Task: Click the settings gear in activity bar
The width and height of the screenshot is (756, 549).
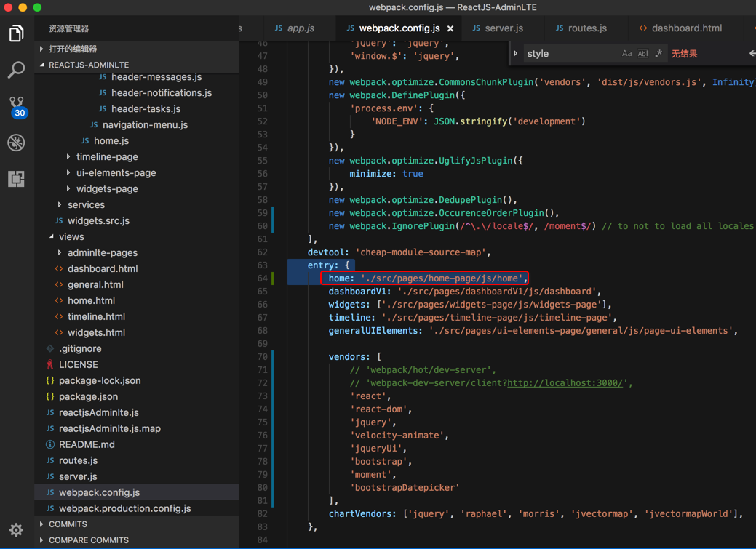Action: click(x=16, y=529)
